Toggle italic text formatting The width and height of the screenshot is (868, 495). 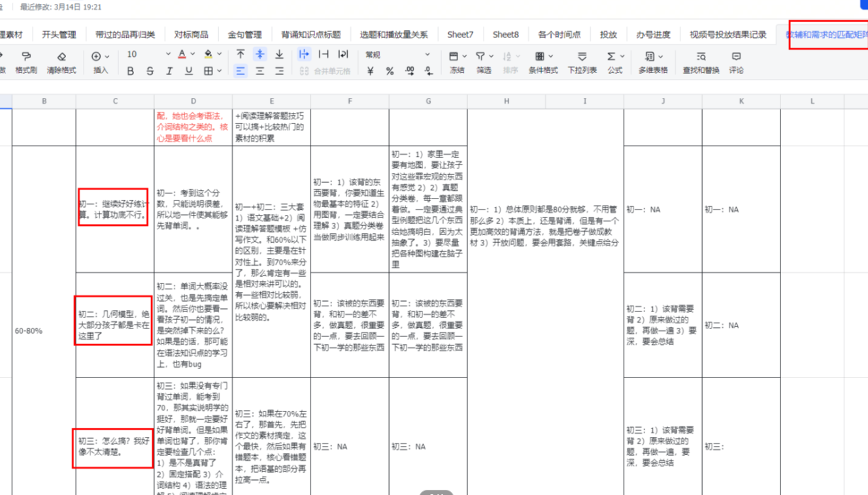(x=169, y=71)
